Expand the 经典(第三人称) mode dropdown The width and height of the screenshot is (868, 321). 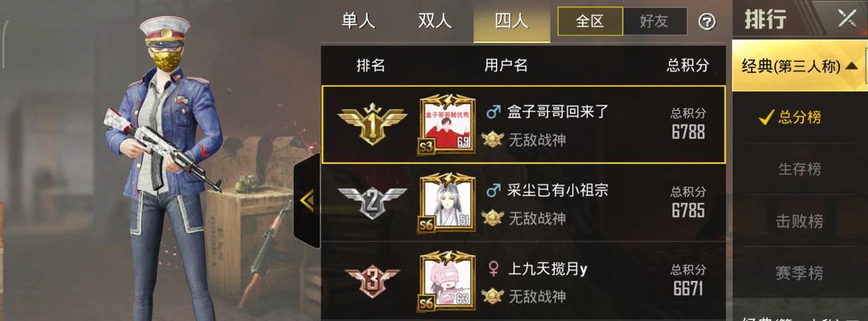pos(800,67)
